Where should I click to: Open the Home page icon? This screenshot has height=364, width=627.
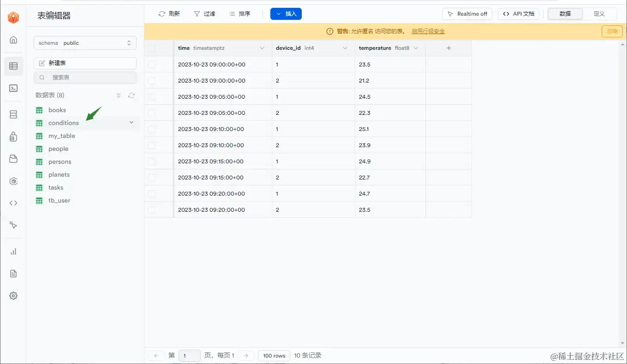pyautogui.click(x=13, y=40)
